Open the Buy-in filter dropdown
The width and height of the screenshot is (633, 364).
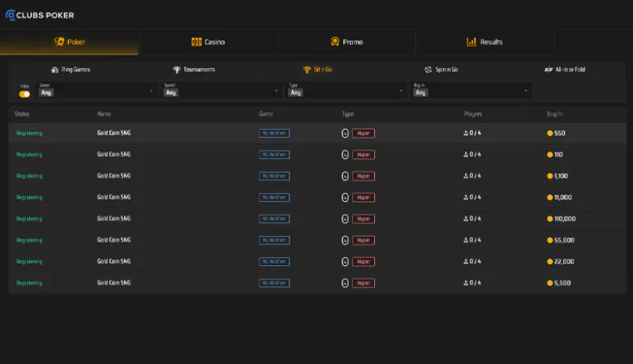(469, 92)
